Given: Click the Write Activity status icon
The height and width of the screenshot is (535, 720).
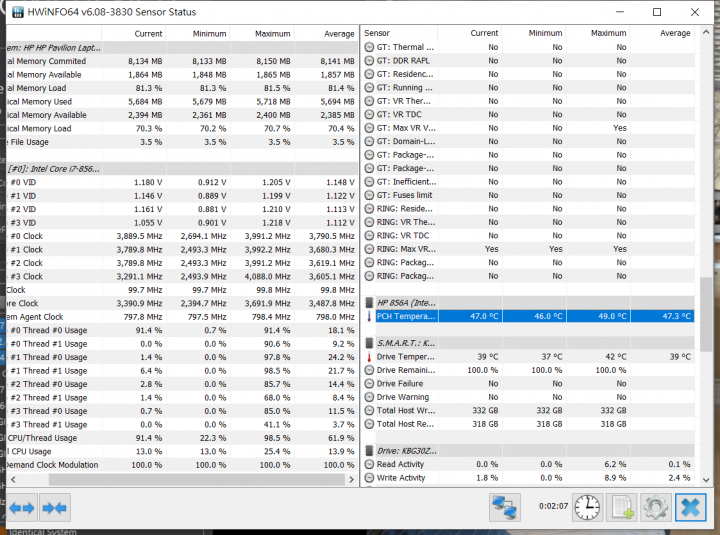Looking at the screenshot, I should click(x=369, y=478).
